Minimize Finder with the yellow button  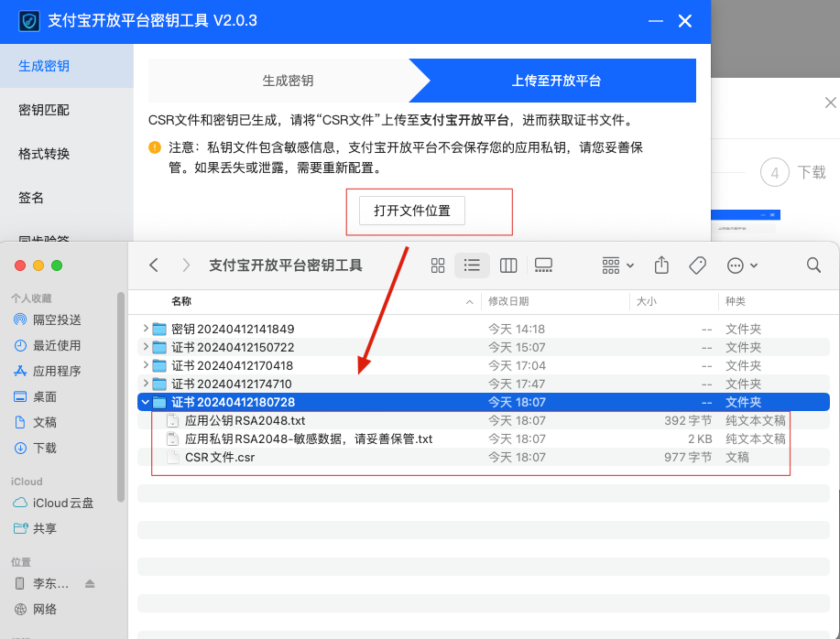pos(38,265)
